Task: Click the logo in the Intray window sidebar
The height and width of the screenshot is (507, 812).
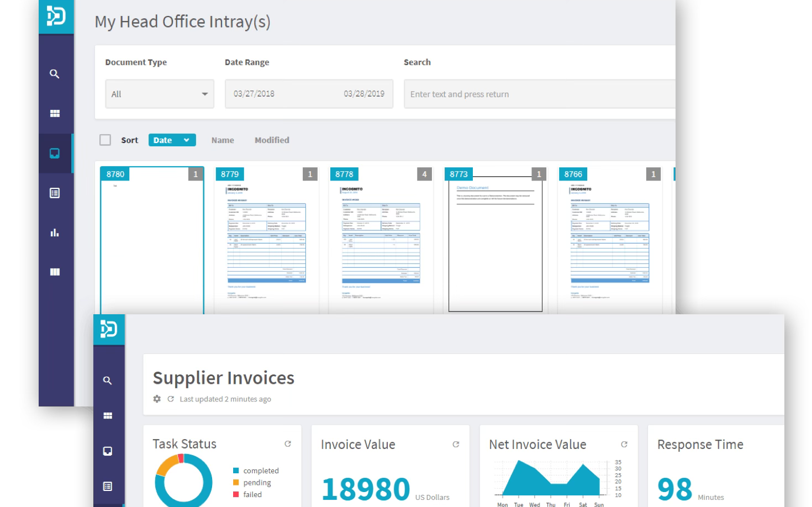Action: pyautogui.click(x=56, y=16)
